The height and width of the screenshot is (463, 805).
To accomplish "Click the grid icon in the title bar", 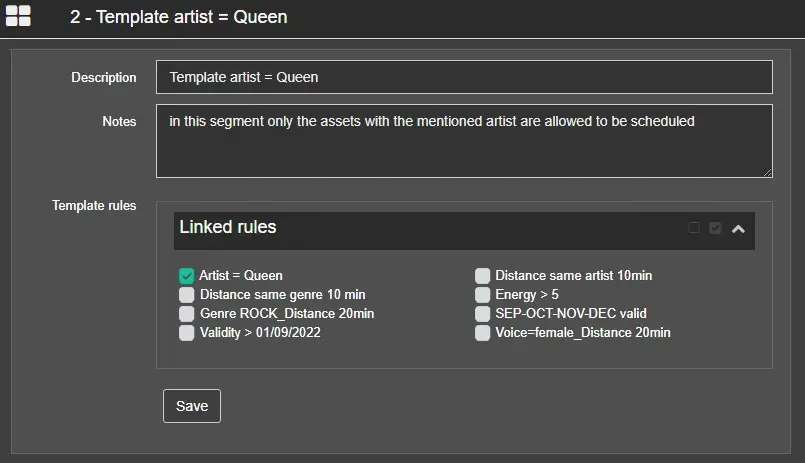I will click(18, 16).
